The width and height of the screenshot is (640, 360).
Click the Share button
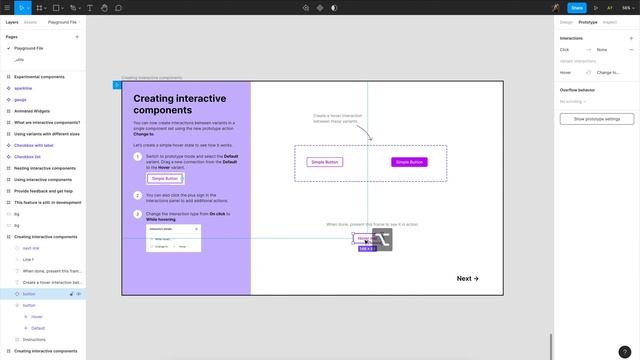(577, 8)
